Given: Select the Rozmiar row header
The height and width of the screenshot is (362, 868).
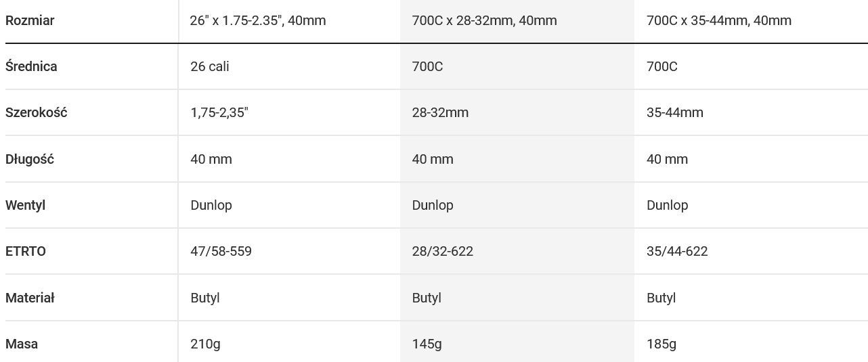Looking at the screenshot, I should point(30,20).
